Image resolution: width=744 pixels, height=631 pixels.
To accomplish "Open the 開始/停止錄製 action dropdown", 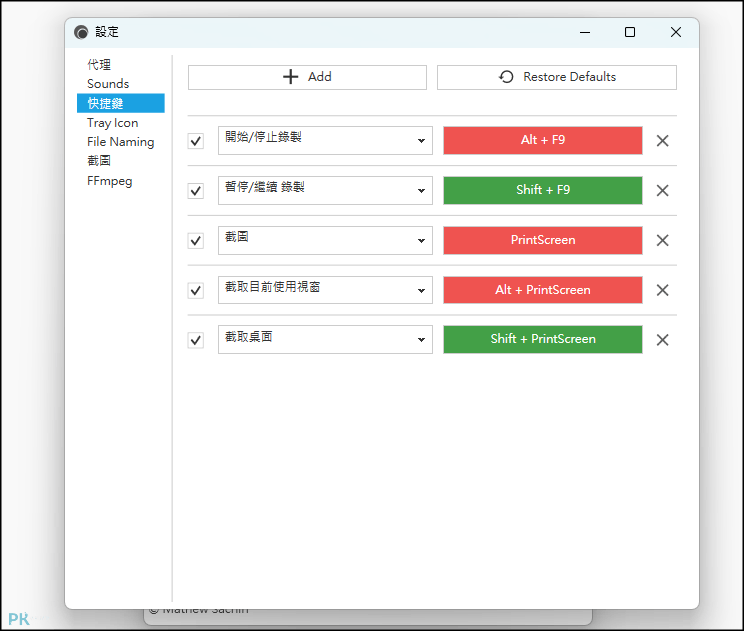I will 325,140.
